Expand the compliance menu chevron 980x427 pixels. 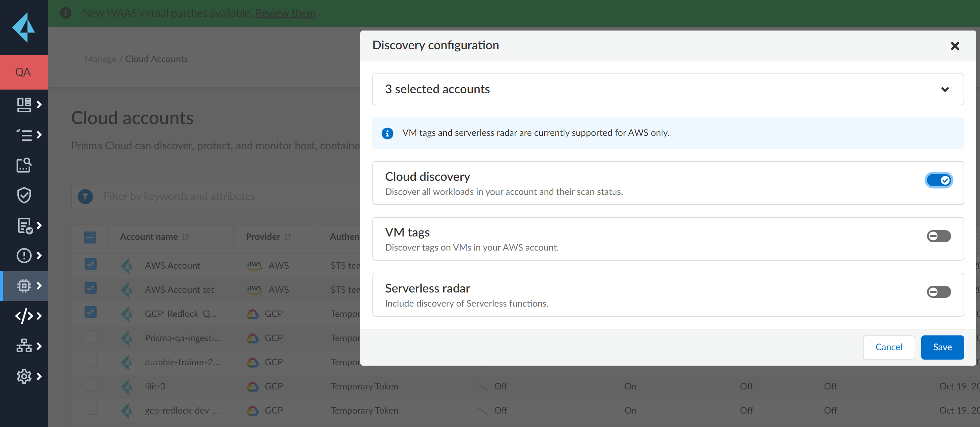pos(39,225)
